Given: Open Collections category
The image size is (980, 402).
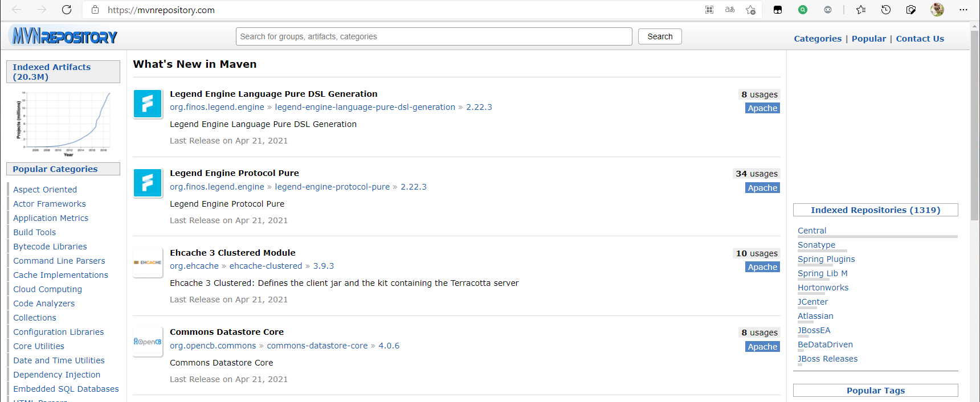Looking at the screenshot, I should 35,318.
